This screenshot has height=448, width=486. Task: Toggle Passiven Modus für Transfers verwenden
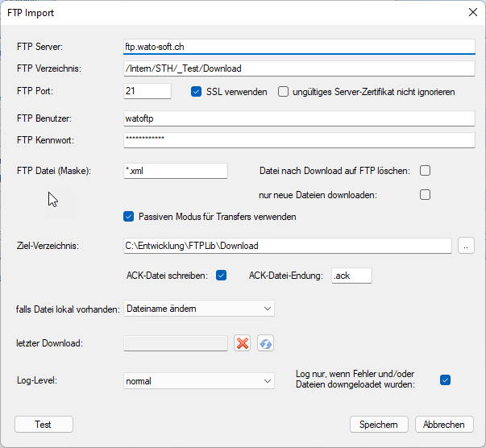[x=128, y=217]
